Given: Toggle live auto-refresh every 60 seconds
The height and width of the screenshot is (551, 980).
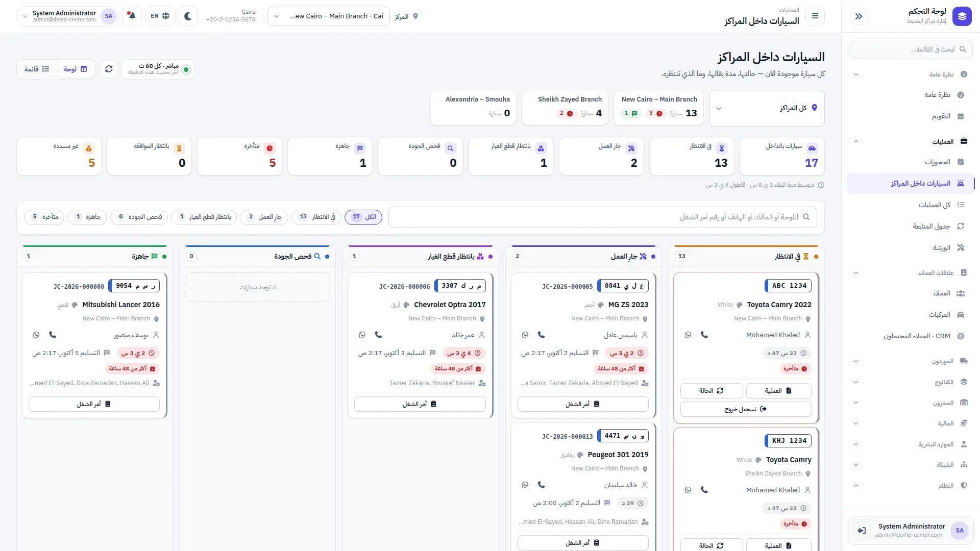Looking at the screenshot, I should (x=158, y=69).
